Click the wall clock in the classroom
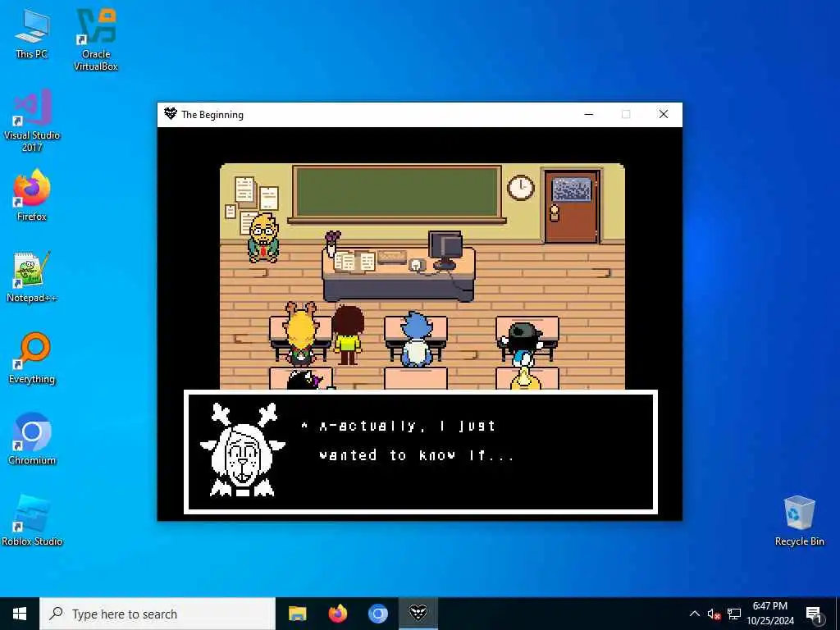Viewport: 840px width, 630px height. pos(521,188)
